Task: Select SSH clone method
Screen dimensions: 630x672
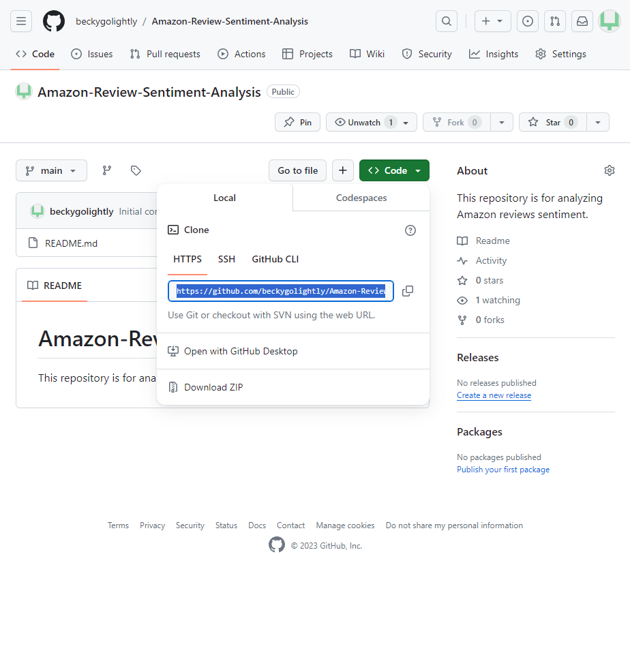Action: (226, 259)
